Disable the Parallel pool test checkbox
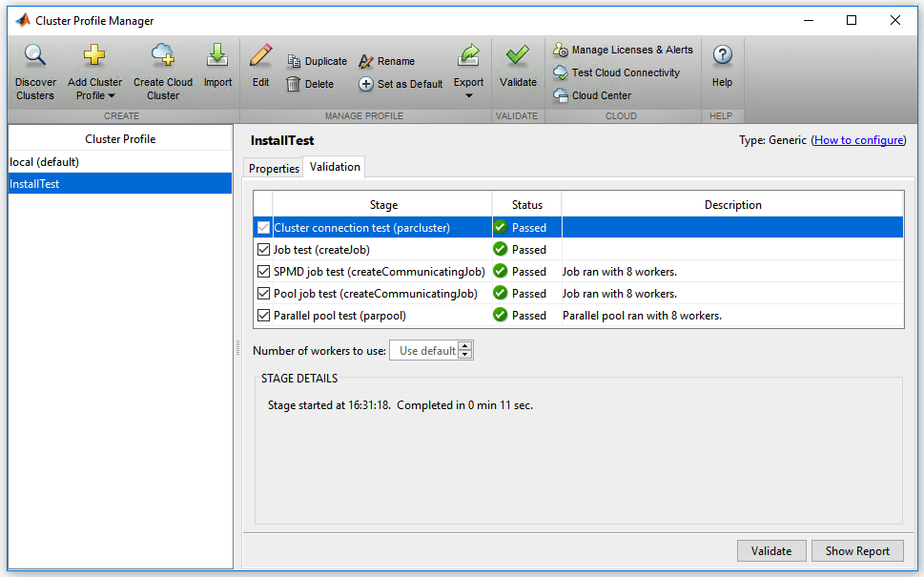Screen dimensions: 924x577 point(264,316)
